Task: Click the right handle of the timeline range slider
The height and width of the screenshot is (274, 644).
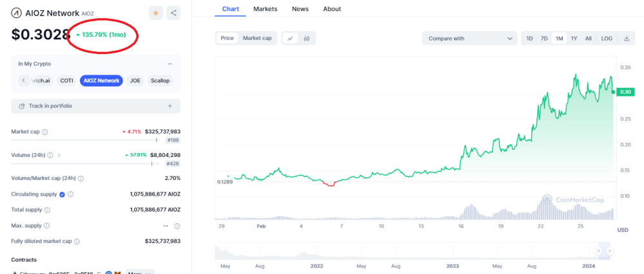Action: (609, 251)
